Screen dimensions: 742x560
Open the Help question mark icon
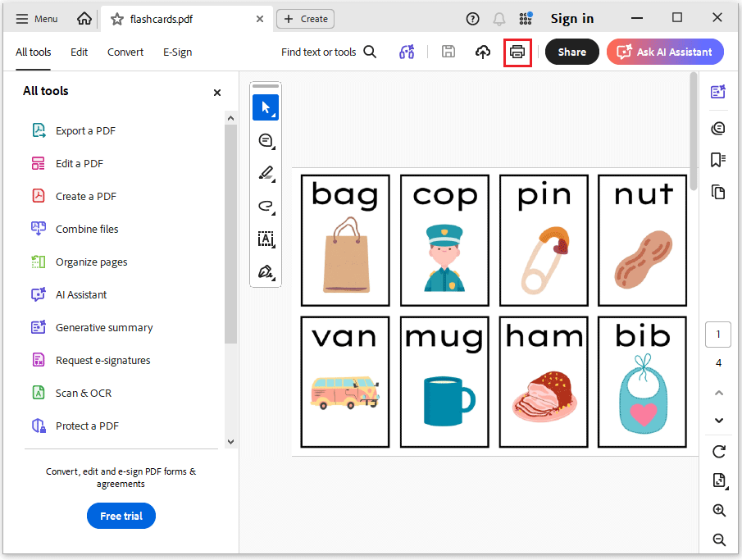click(x=472, y=19)
